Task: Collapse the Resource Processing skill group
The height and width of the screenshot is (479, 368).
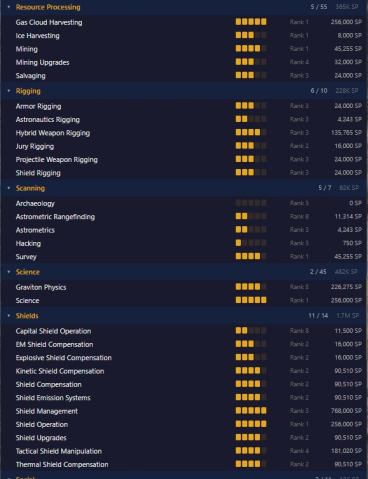Action: coord(9,7)
